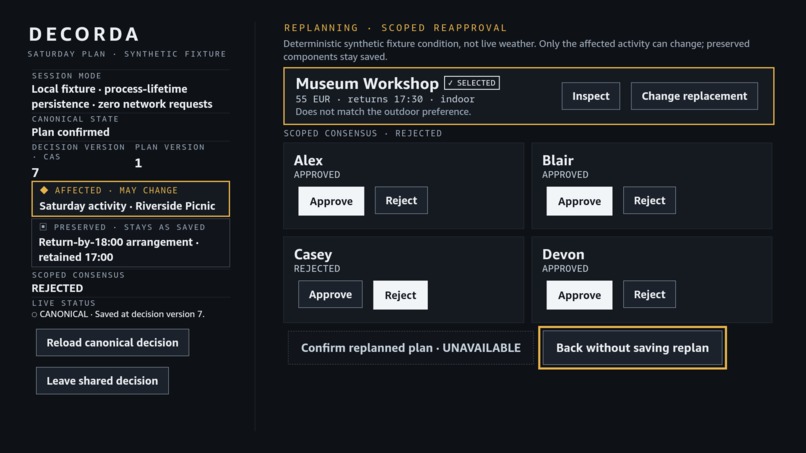Reject the replan as Devon
Image resolution: width=806 pixels, height=453 pixels.
pyautogui.click(x=649, y=294)
